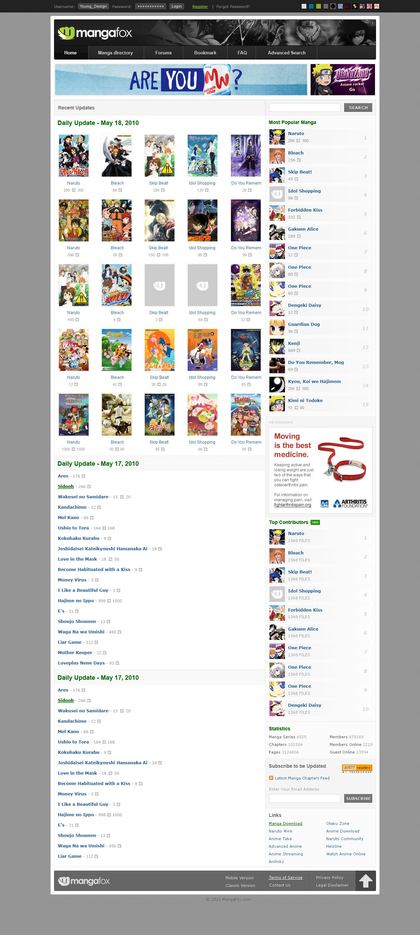Click the SEARCH button
The height and width of the screenshot is (935, 420).
click(x=358, y=107)
